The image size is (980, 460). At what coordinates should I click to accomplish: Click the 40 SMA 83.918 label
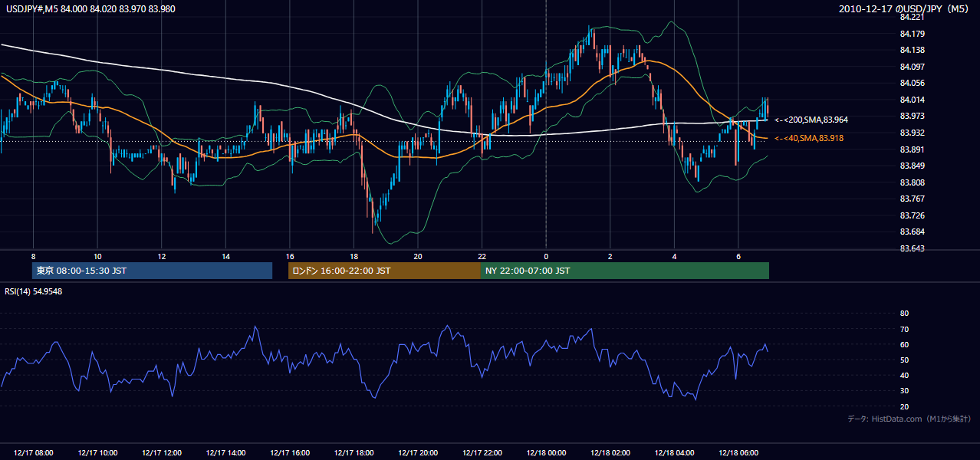click(811, 138)
